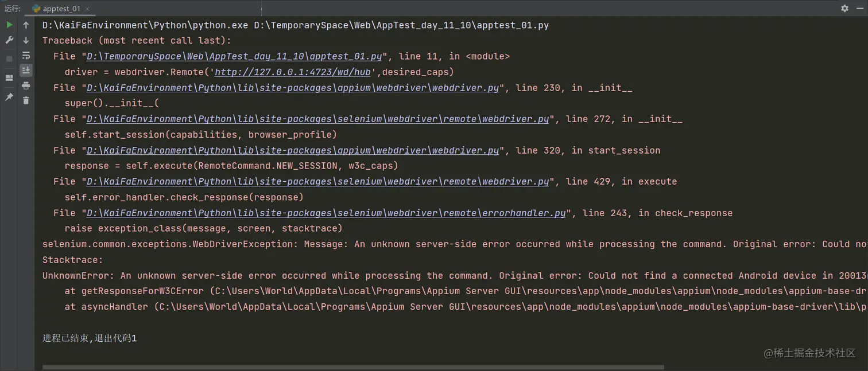Open errorhandler.py link at line 243
868x371 pixels.
point(326,213)
